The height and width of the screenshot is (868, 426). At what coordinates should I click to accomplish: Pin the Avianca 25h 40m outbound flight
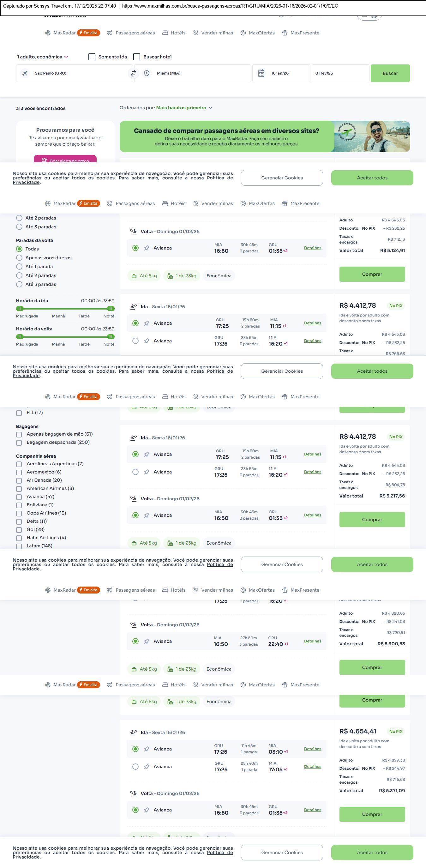[x=147, y=767]
